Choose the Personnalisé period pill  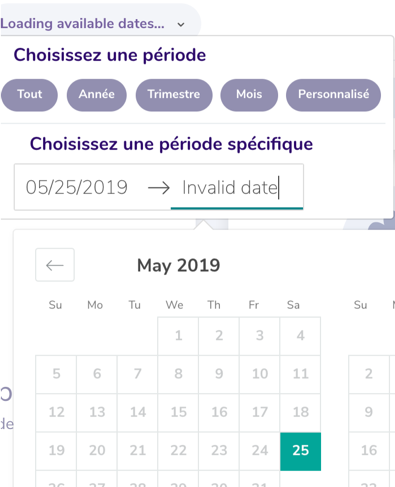[333, 95]
